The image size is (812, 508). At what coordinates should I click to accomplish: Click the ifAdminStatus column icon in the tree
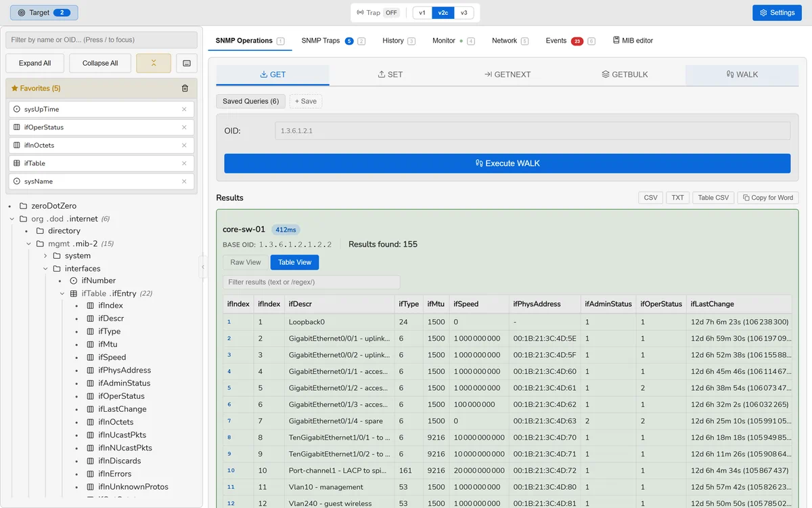point(91,383)
